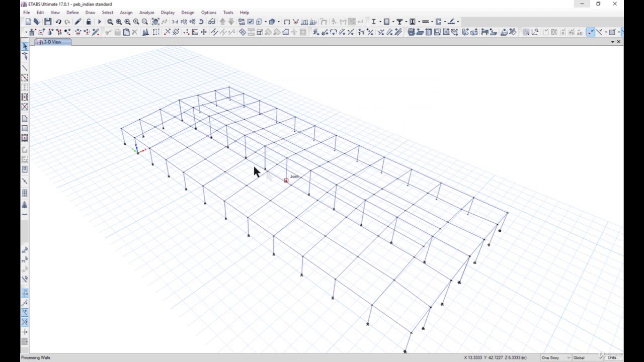Click the Redo arrow icon
This screenshot has width=644, height=362.
pyautogui.click(x=67, y=22)
